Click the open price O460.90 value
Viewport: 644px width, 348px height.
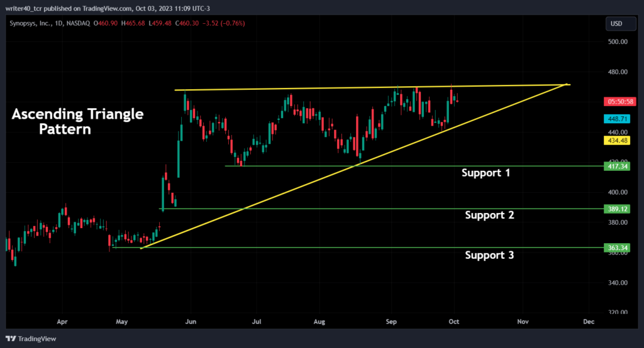click(106, 23)
